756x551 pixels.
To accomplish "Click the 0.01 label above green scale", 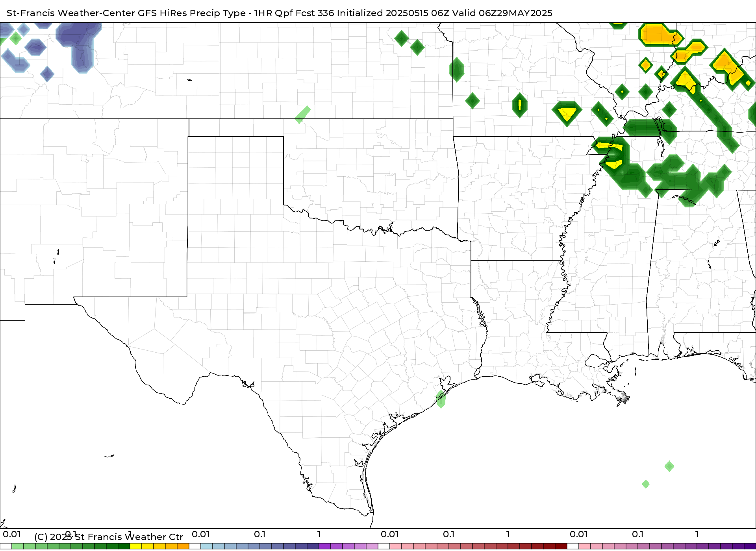I will tap(12, 534).
